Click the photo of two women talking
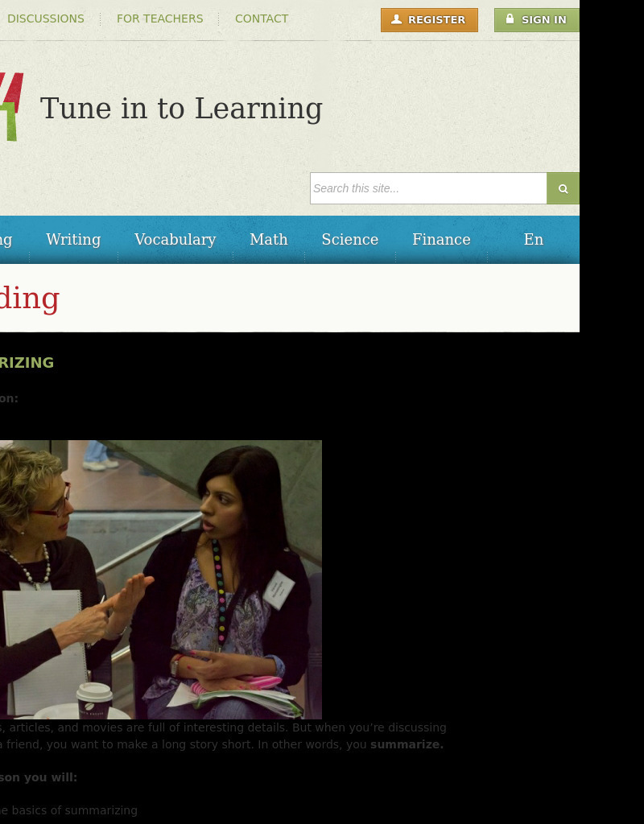This screenshot has width=644, height=824. (161, 579)
